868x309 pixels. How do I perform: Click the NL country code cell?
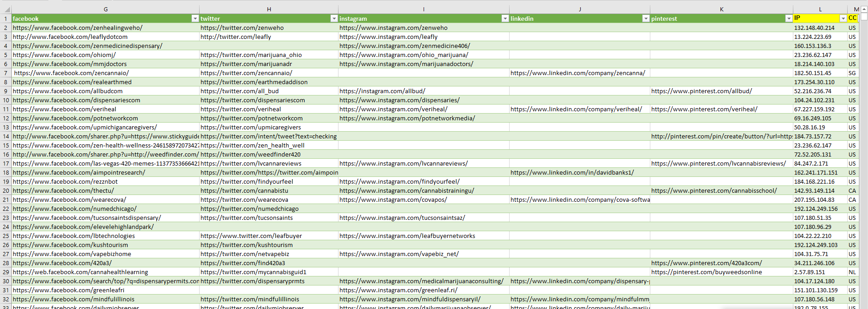(x=853, y=272)
